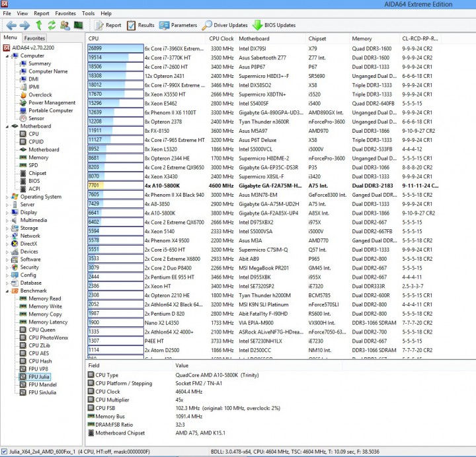Screen dimensions: 476x457
Task: Open the SPD tree item
Action: (33, 165)
